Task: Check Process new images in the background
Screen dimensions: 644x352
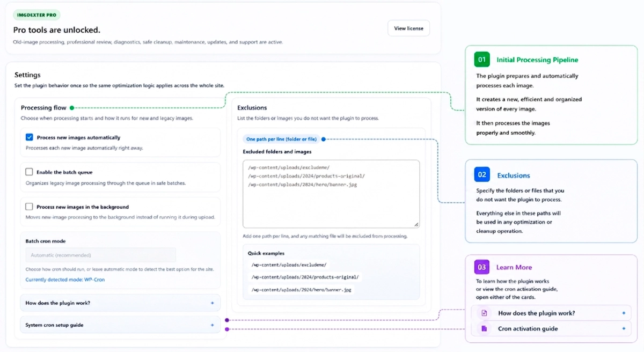Action: coord(30,207)
